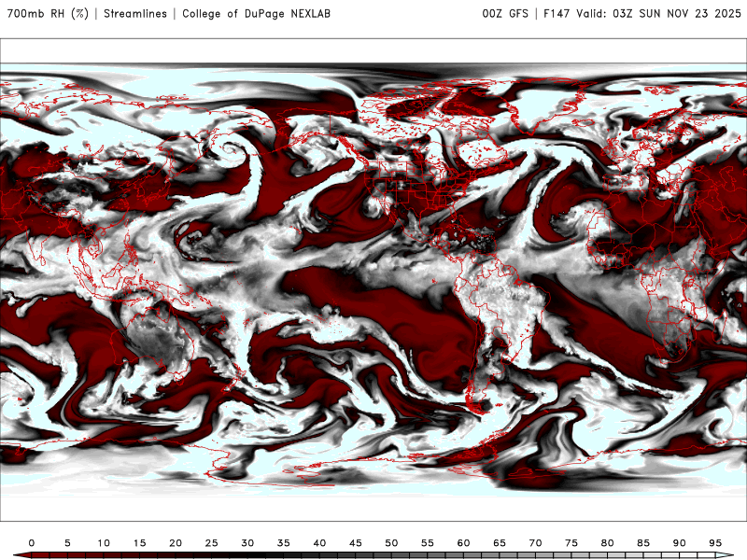Click the "0" colorbar label

32,543
